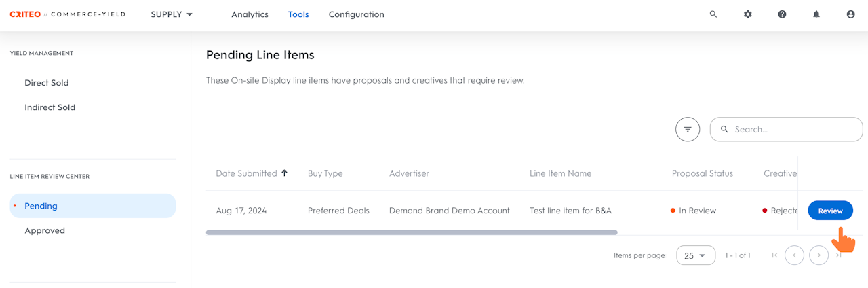Screen dimensions: 868x288
Task: Expand the SUPPLY dropdown
Action: click(x=172, y=14)
